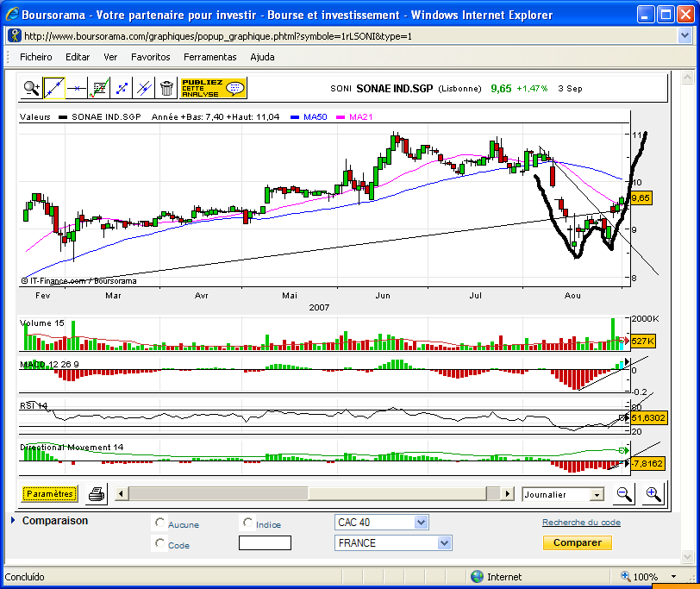The image size is (700, 589).
Task: Zoom out with the minus magnifier
Action: tap(623, 494)
